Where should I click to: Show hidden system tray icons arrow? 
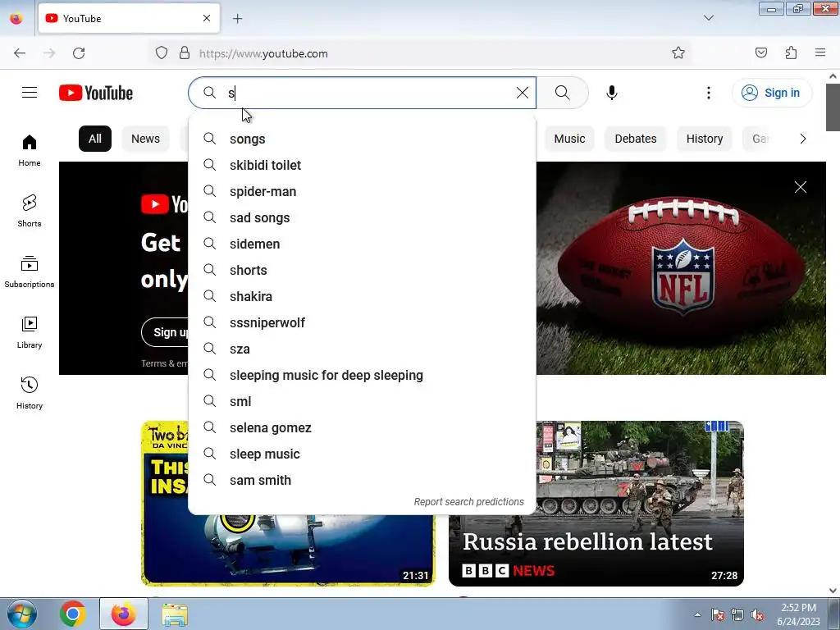point(697,615)
